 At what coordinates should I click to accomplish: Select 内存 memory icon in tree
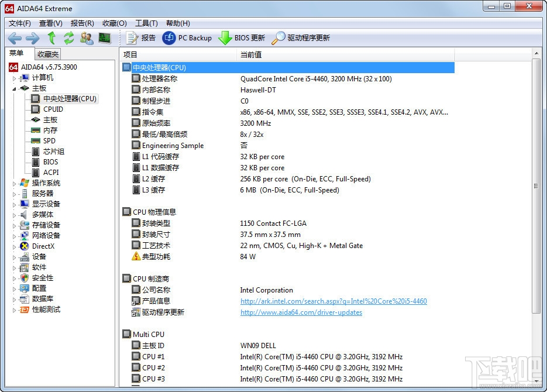pos(36,130)
